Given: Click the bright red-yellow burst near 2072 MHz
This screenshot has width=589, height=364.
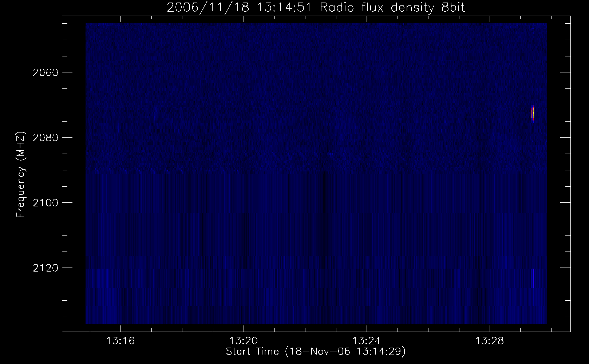Looking at the screenshot, I should click(x=533, y=113).
